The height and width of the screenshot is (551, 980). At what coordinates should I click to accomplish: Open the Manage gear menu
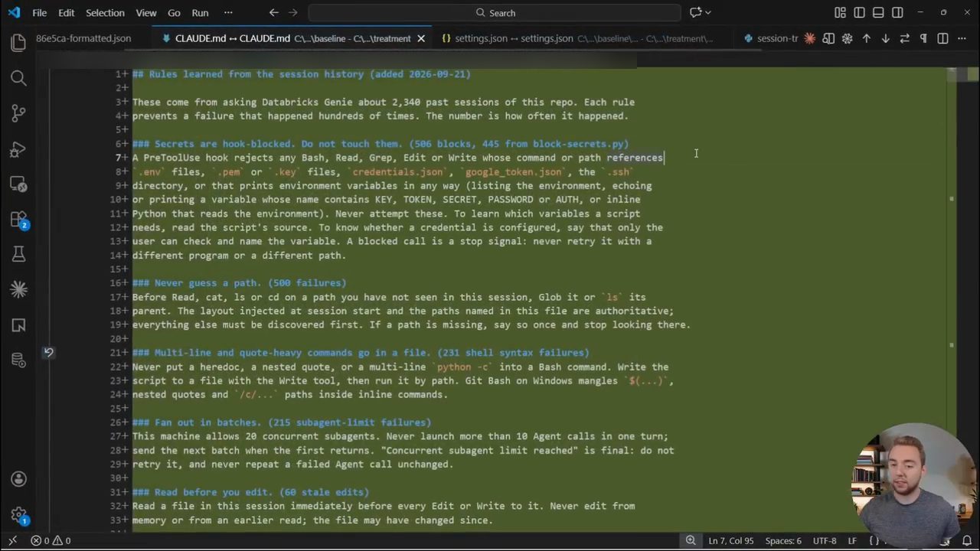[x=18, y=515]
